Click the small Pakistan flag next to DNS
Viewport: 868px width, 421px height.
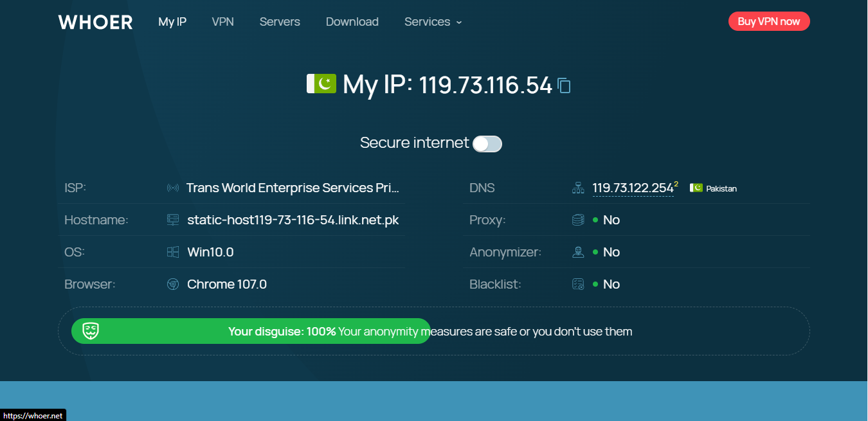(696, 188)
